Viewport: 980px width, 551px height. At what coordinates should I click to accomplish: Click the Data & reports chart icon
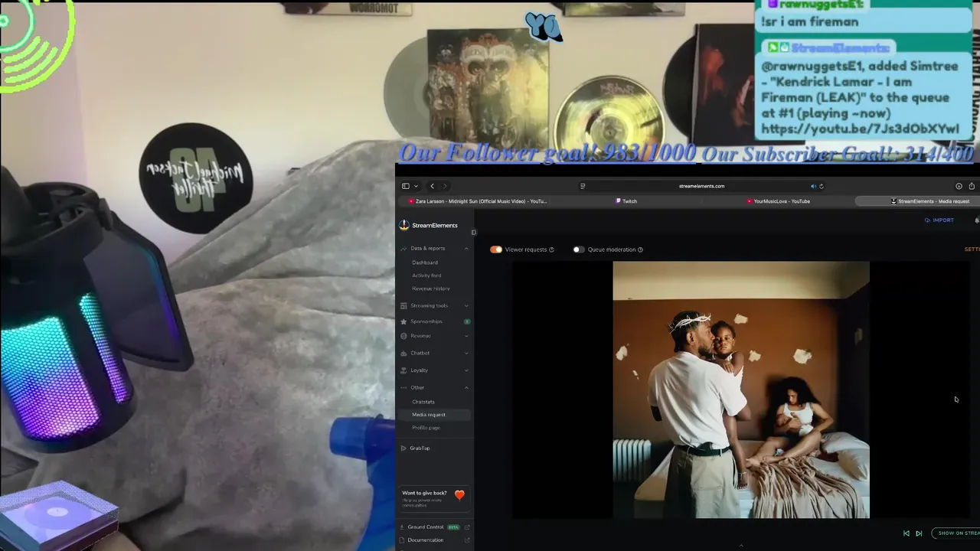pos(403,248)
